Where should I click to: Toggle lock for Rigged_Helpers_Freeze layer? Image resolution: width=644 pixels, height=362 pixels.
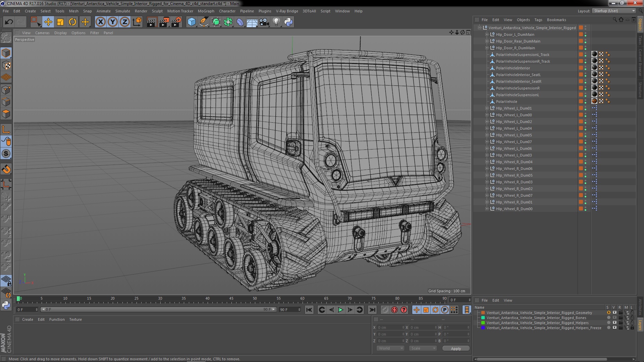(632, 328)
